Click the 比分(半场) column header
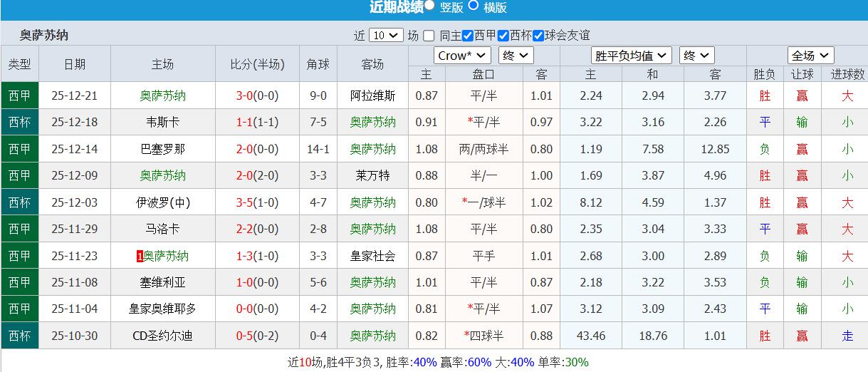Screen dimensions: 868x372 pos(257,64)
